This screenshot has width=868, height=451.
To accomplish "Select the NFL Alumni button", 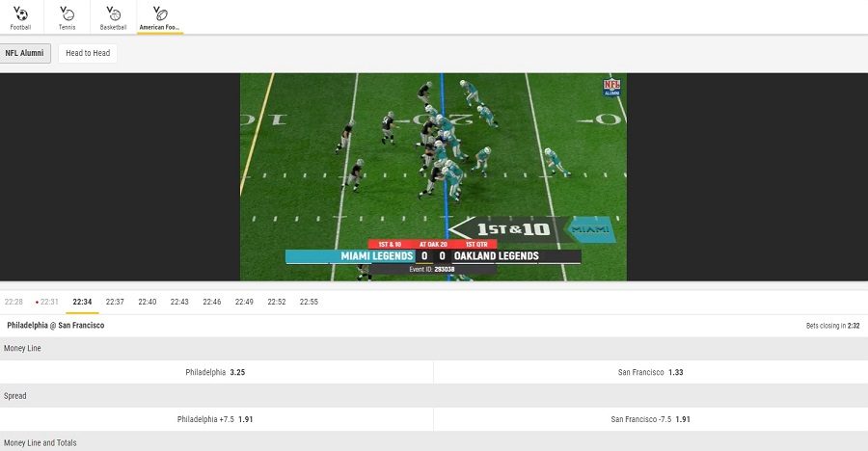I will coord(24,53).
